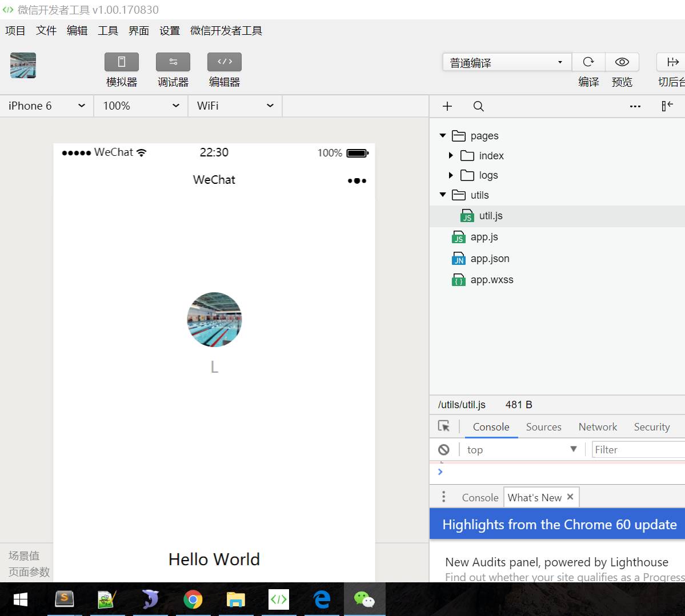
Task: Collapse the pages folder arrow
Action: click(443, 136)
